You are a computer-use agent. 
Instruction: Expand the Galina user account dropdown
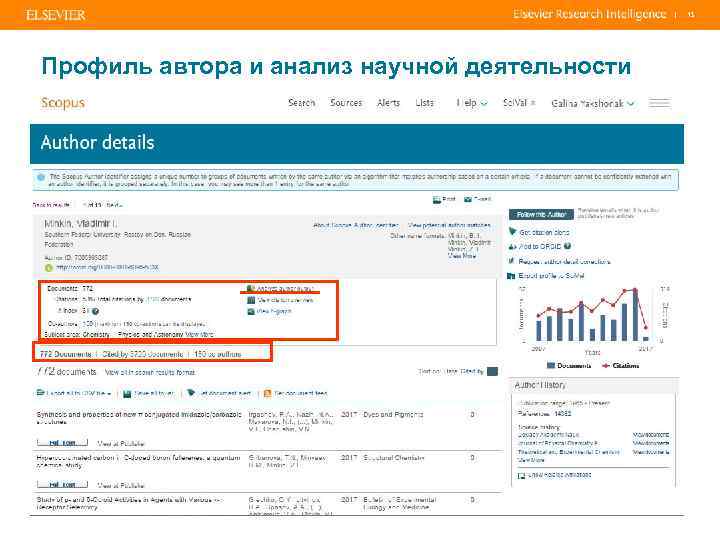[592, 104]
